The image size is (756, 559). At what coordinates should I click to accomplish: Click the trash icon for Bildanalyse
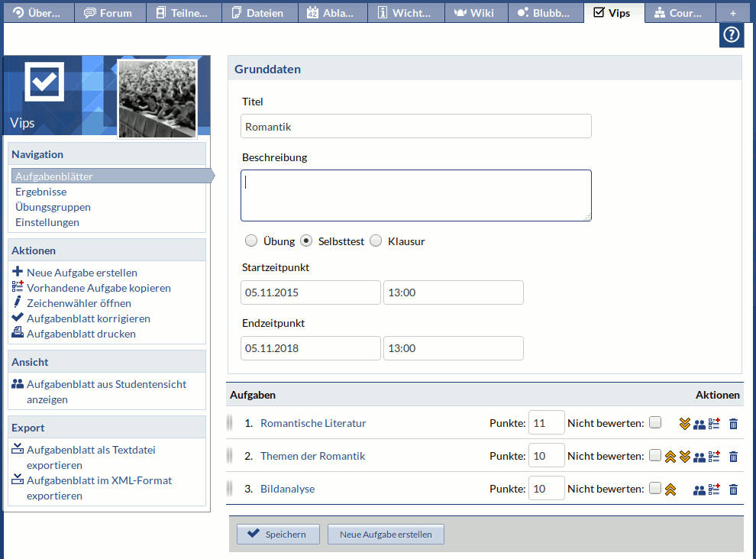[733, 490]
